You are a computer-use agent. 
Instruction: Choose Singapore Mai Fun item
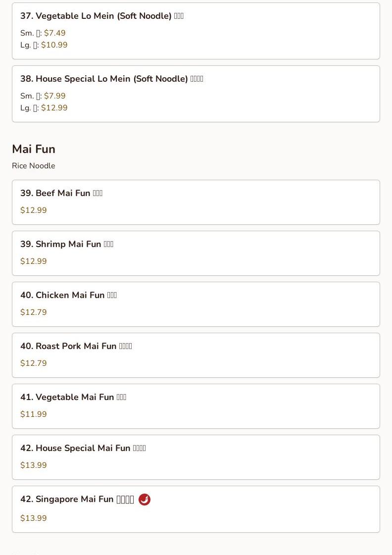[196, 509]
